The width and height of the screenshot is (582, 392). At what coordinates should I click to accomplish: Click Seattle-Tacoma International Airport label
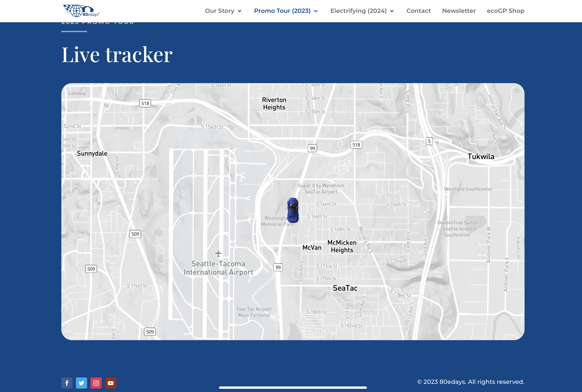pos(218,268)
